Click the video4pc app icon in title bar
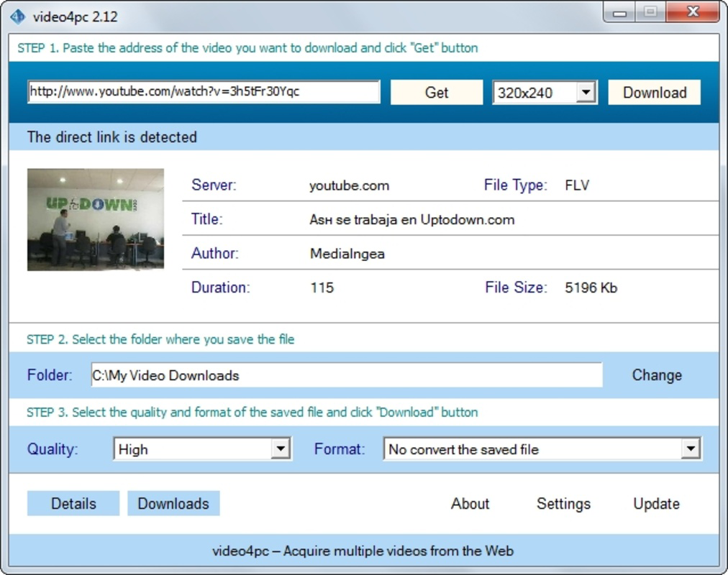Screen dimensions: 728x575 18,17
